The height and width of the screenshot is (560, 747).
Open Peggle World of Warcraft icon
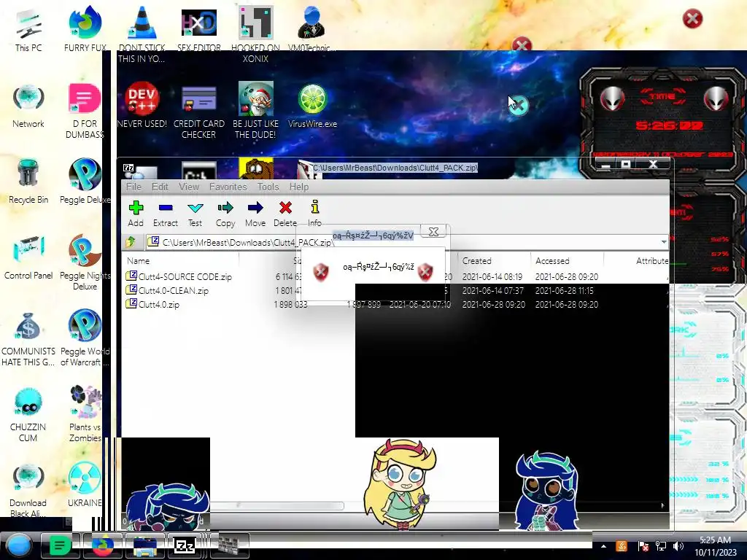(85, 337)
